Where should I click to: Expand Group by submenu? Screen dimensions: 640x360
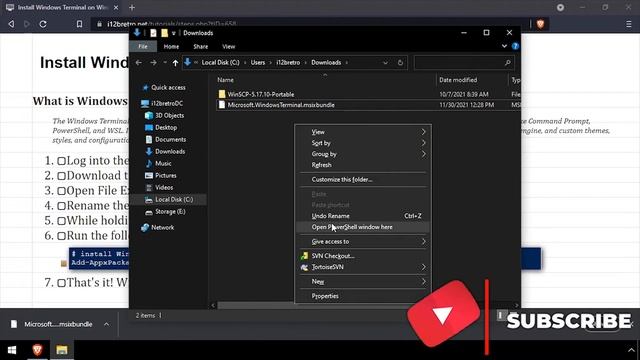[x=363, y=154]
